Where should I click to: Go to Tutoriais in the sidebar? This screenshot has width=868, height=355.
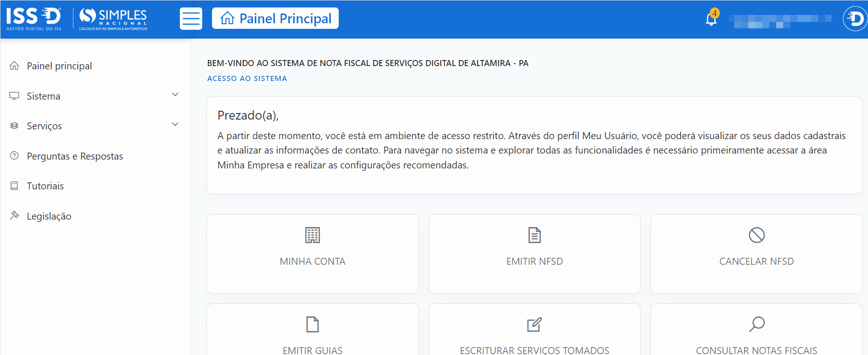coord(45,186)
